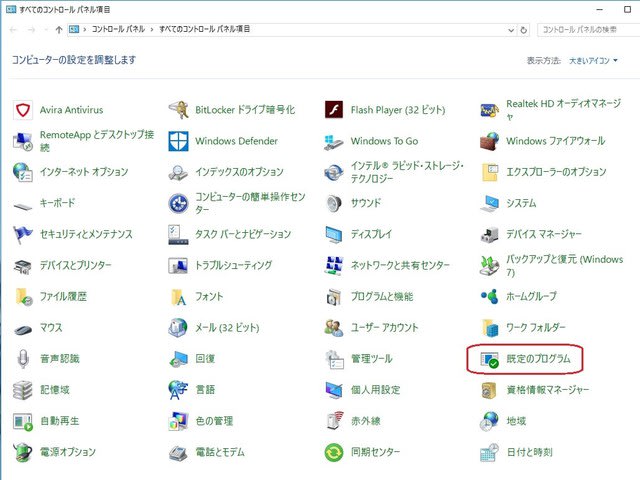Open the 回復 icon
The height and width of the screenshot is (480, 640).
tap(178, 359)
